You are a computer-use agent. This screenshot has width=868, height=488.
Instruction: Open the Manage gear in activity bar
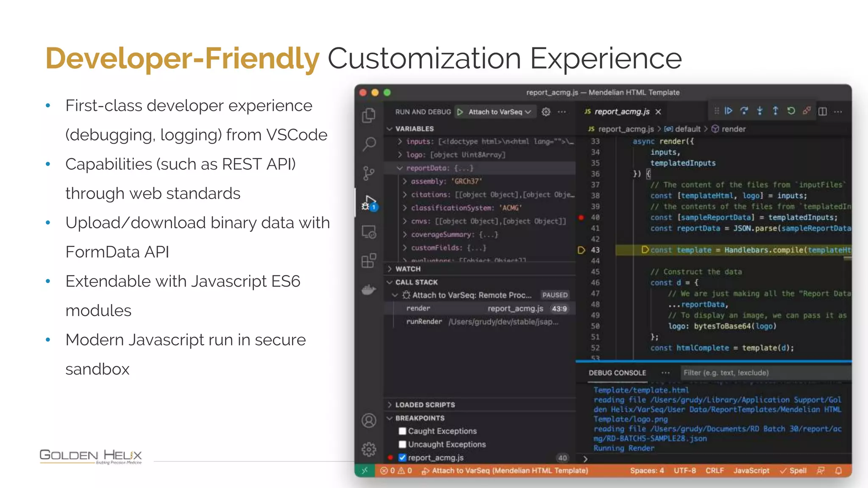point(369,449)
